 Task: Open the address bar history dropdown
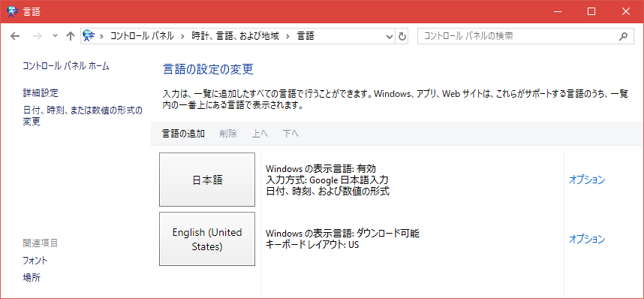(390, 37)
